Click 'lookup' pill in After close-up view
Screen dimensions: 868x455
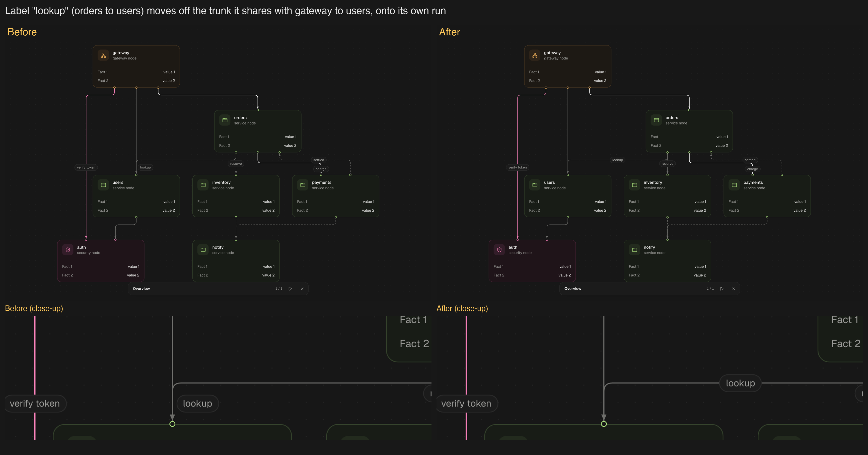click(740, 383)
